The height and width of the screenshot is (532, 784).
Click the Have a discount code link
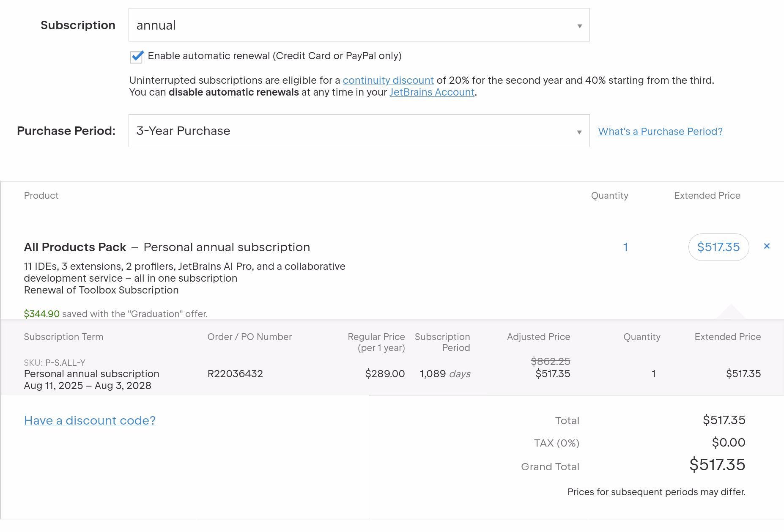click(x=90, y=420)
